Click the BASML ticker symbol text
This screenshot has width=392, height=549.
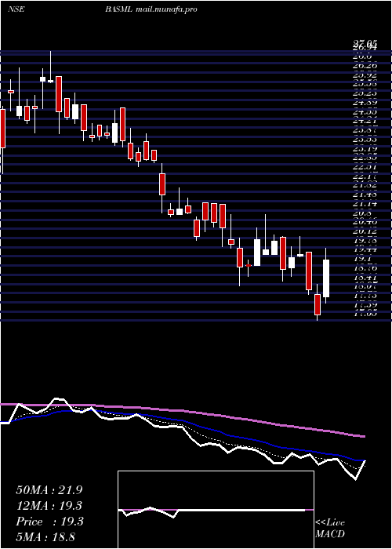[x=118, y=9]
